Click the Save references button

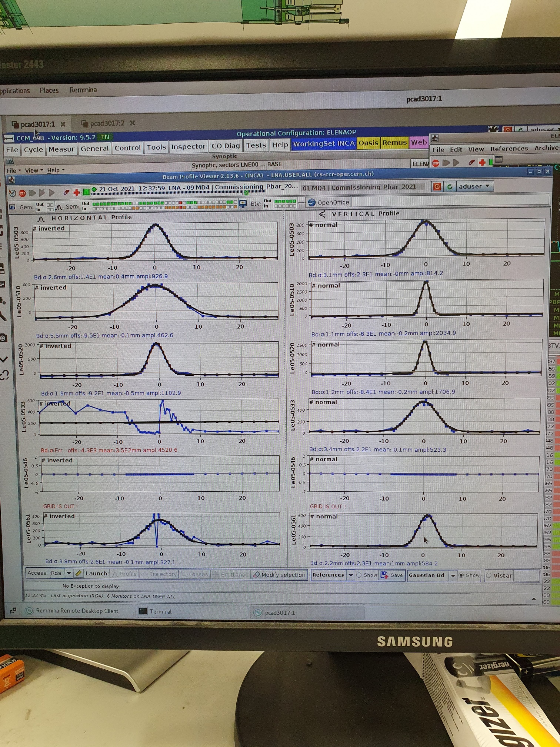tap(392, 575)
